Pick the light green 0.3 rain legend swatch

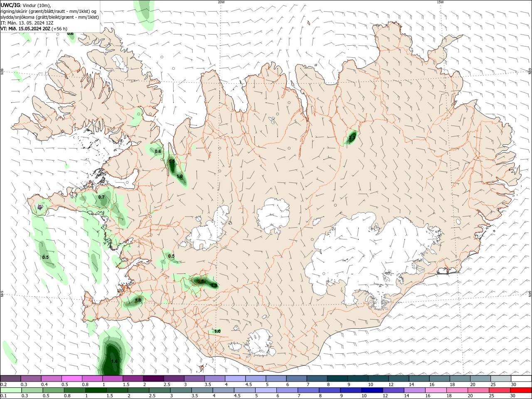tap(32, 390)
